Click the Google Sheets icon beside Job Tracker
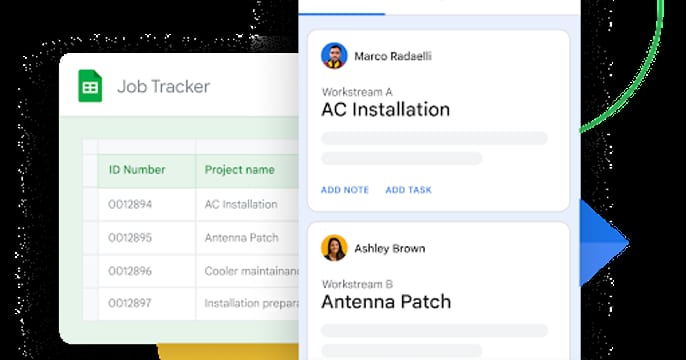686x360 pixels. [90, 86]
